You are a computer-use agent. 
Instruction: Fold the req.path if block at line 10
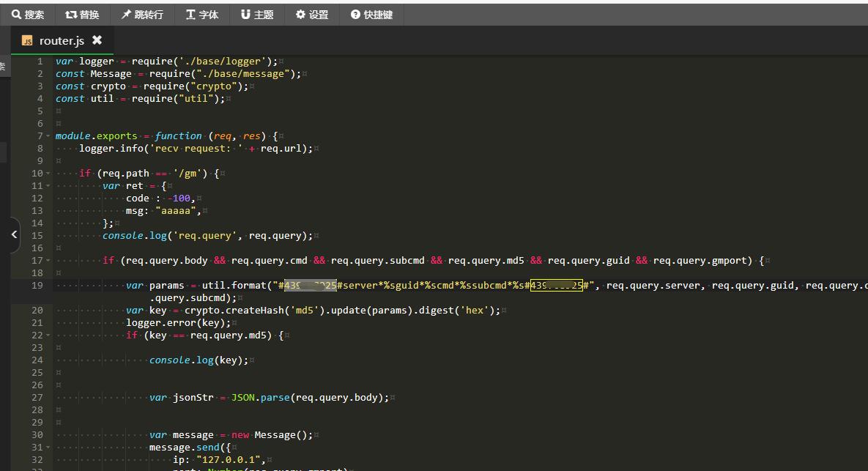tap(48, 174)
